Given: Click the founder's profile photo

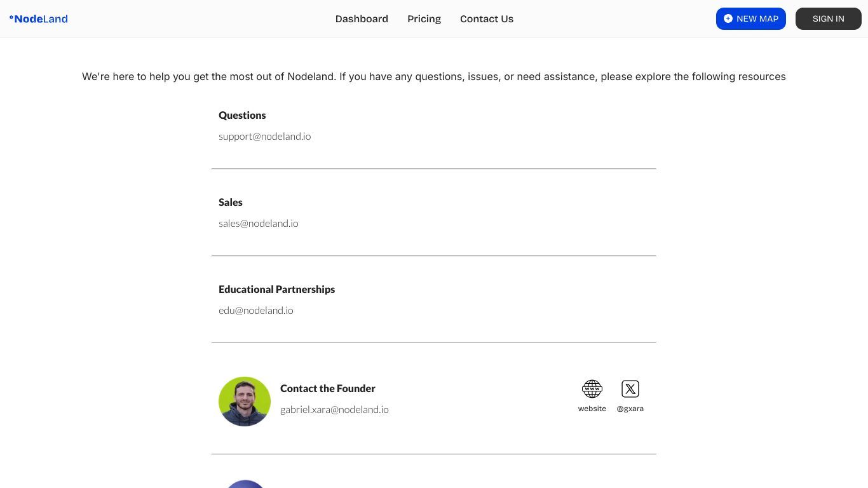Looking at the screenshot, I should click(x=245, y=402).
